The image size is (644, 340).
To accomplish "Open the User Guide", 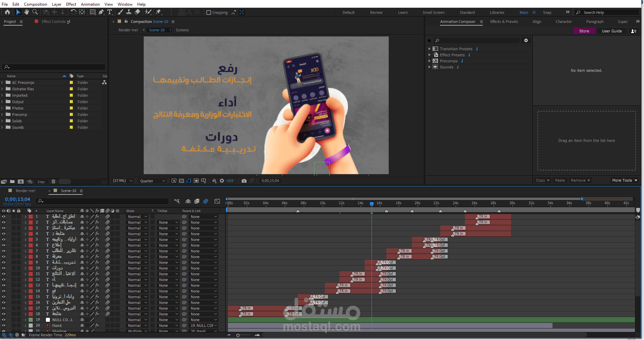I will click(x=612, y=31).
